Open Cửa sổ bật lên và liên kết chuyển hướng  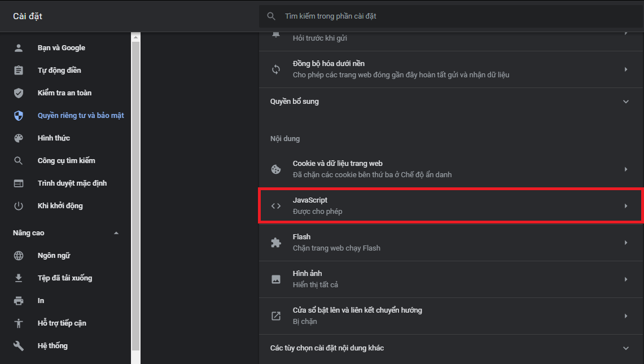click(x=451, y=316)
